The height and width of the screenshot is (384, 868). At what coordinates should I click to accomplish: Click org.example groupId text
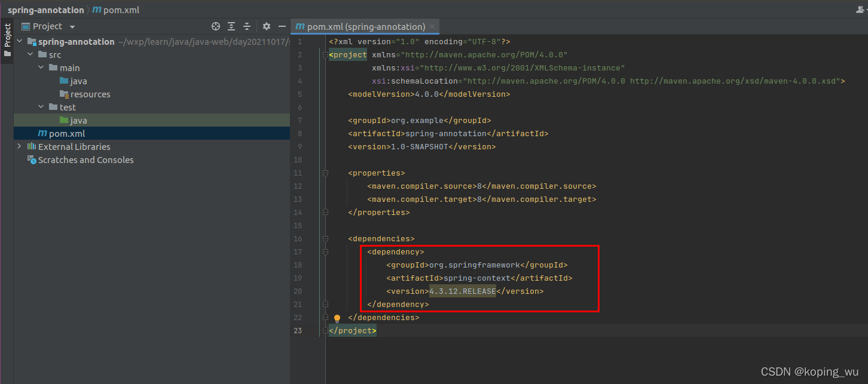417,121
